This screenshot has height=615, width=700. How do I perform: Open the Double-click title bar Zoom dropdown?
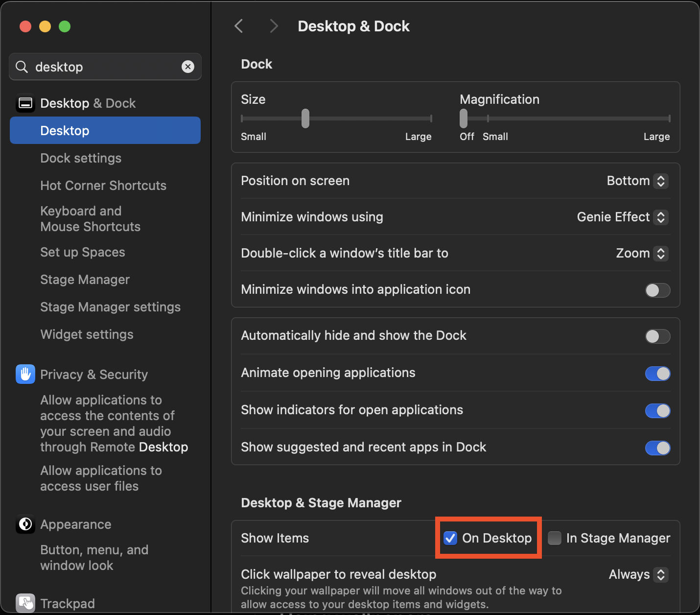[x=642, y=253]
